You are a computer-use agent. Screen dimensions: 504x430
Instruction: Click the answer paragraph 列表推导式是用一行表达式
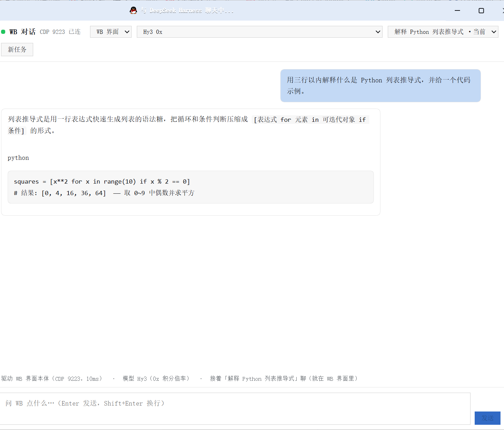point(188,125)
